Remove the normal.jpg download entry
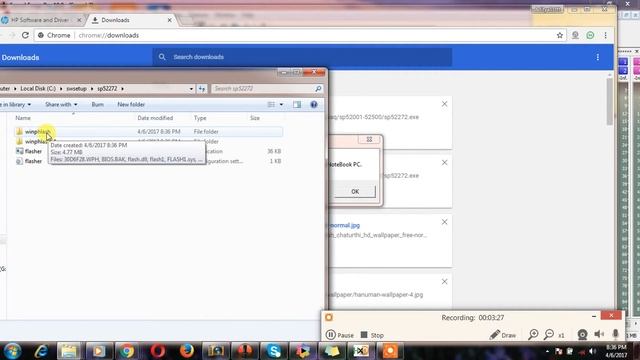This screenshot has height=360, width=640. coord(444,222)
